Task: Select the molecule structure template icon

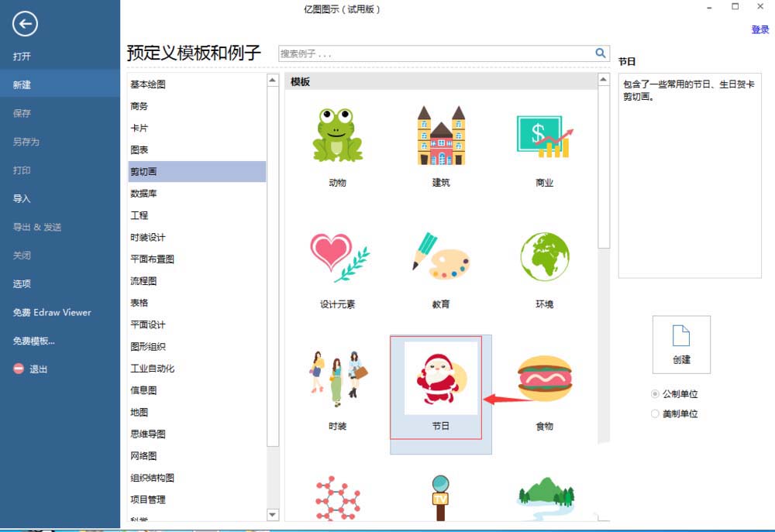Action: (x=338, y=498)
